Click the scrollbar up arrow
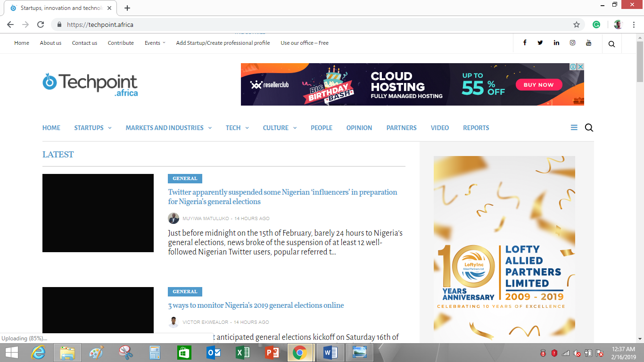The width and height of the screenshot is (644, 362). [640, 37]
